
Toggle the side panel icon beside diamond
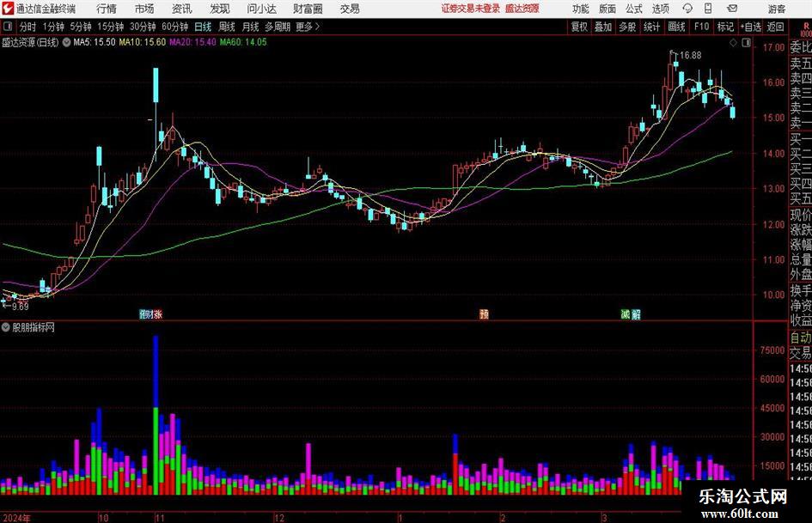746,43
